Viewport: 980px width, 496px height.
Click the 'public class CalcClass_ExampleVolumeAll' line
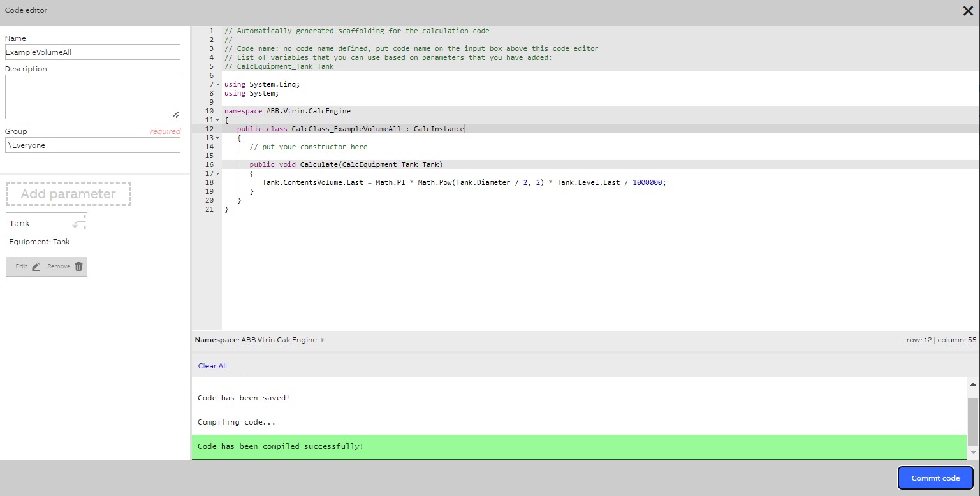click(350, 129)
